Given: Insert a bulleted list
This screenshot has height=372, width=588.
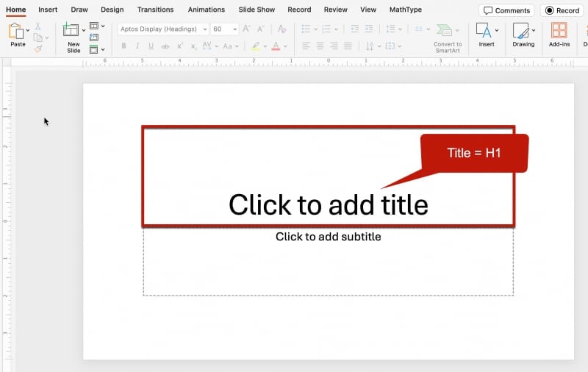Looking at the screenshot, I should click(x=306, y=29).
